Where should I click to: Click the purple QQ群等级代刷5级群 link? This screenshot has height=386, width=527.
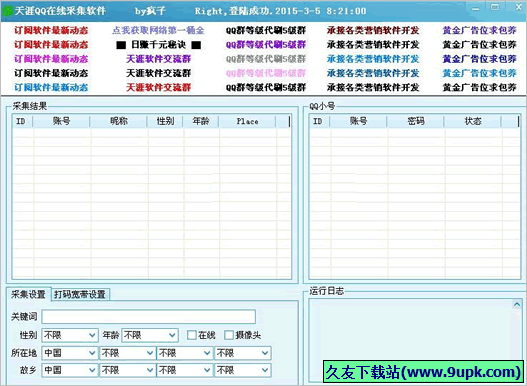(x=266, y=45)
